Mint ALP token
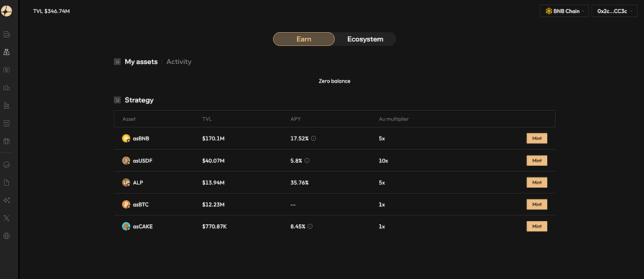This screenshot has width=644, height=279. (x=537, y=182)
